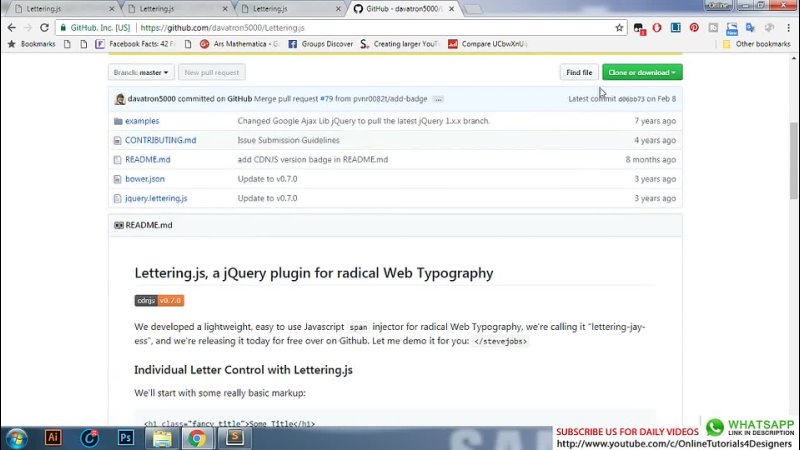Viewport: 800px width, 450px height.
Task: Open README.md file link
Action: [148, 160]
